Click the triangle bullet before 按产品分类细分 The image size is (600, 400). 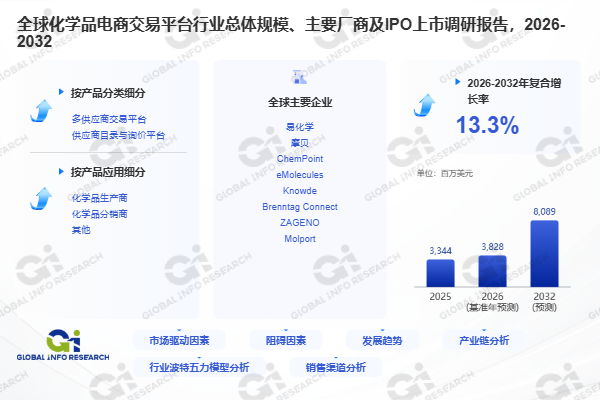(x=61, y=92)
